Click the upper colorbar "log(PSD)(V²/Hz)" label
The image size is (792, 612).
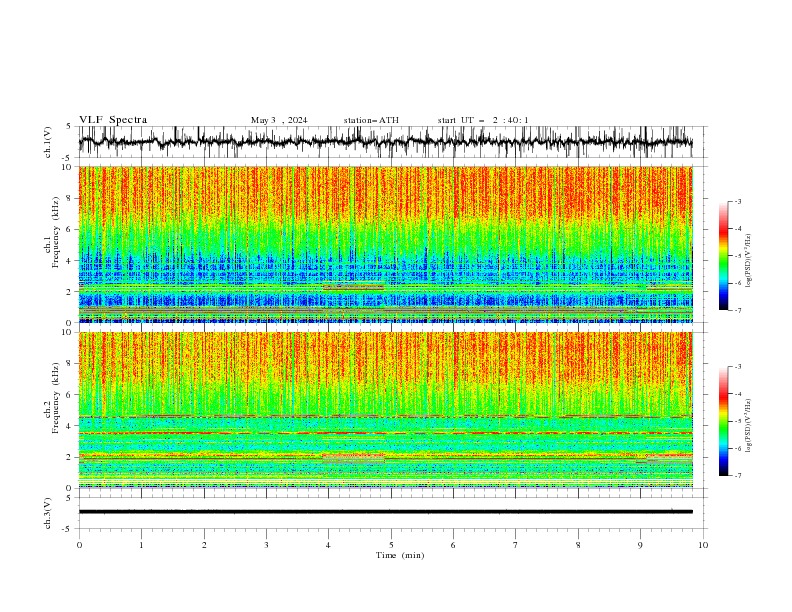coord(748,260)
